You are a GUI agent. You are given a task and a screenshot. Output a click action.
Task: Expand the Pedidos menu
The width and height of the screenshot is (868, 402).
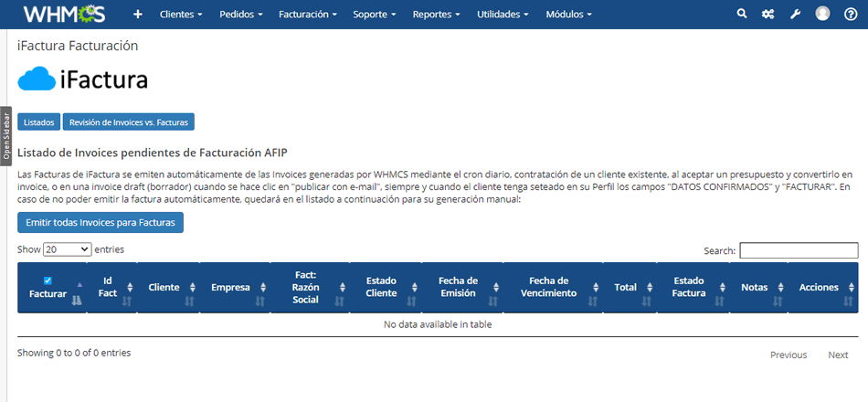241,15
